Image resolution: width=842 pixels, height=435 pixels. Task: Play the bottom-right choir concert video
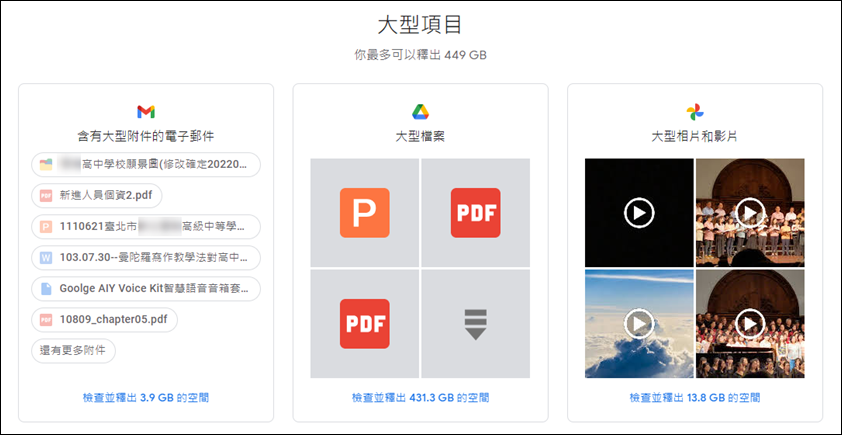(750, 324)
